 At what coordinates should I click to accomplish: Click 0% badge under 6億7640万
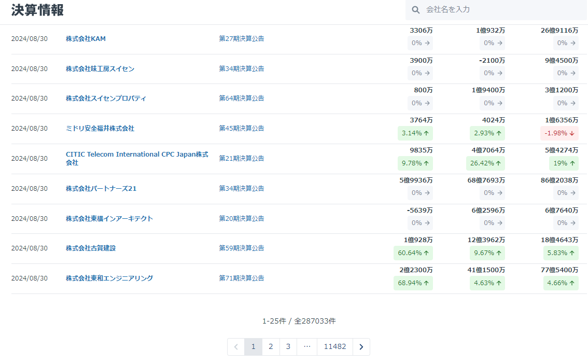pyautogui.click(x=566, y=222)
